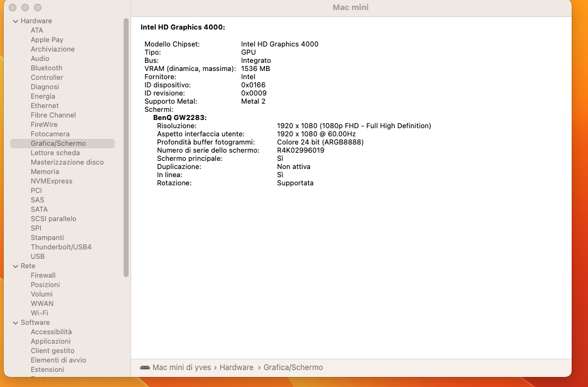Click the serial number R4K02996019
The image size is (588, 387).
tap(301, 151)
